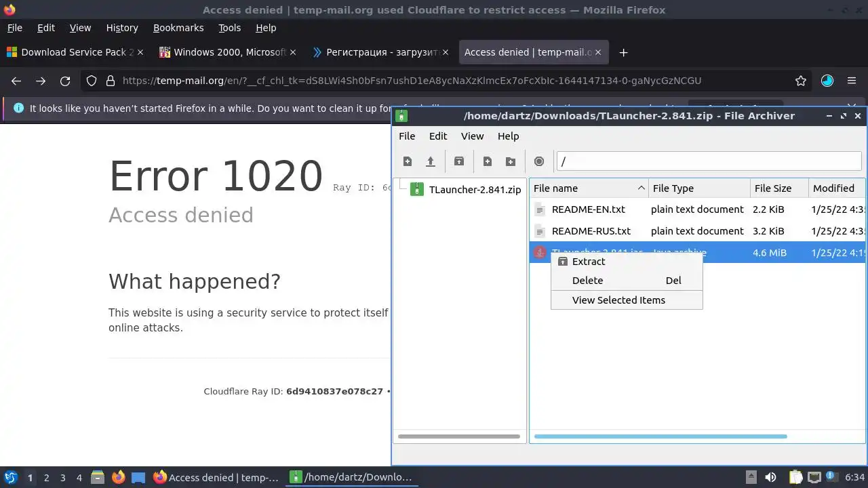The image size is (868, 488).
Task: Switch to workspace 3 in taskbar pager
Action: (x=62, y=477)
